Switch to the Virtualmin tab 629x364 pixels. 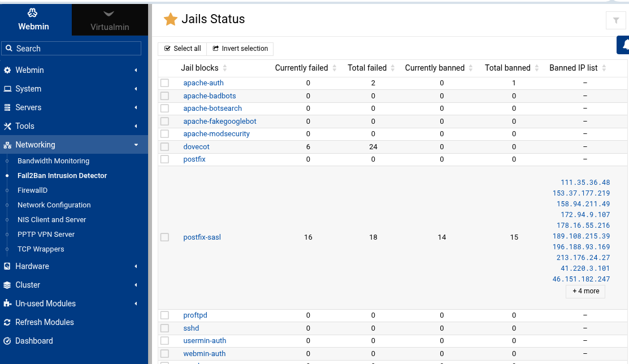click(x=110, y=20)
